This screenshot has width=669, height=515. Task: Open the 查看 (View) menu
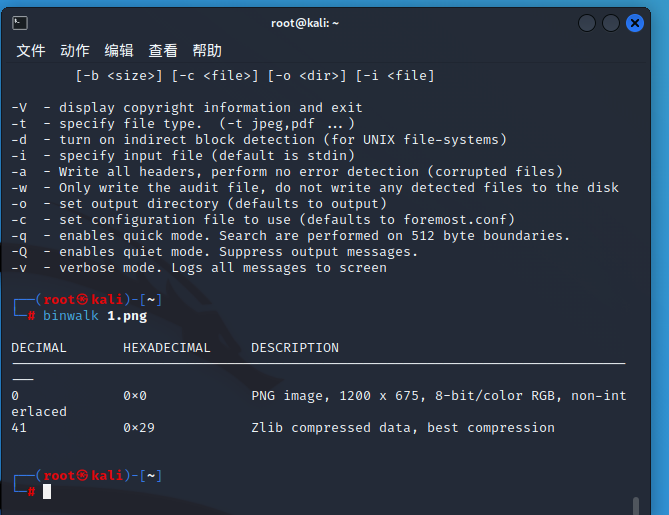click(163, 51)
